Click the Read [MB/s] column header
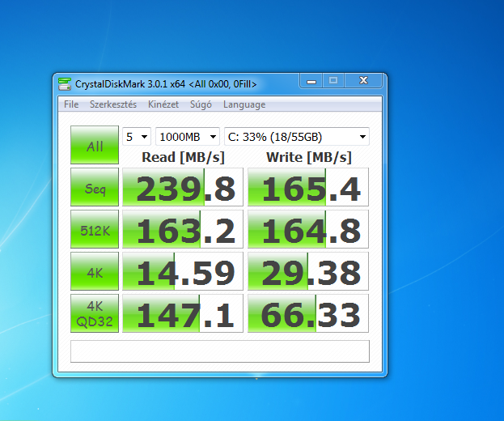The width and height of the screenshot is (504, 421). 183,157
